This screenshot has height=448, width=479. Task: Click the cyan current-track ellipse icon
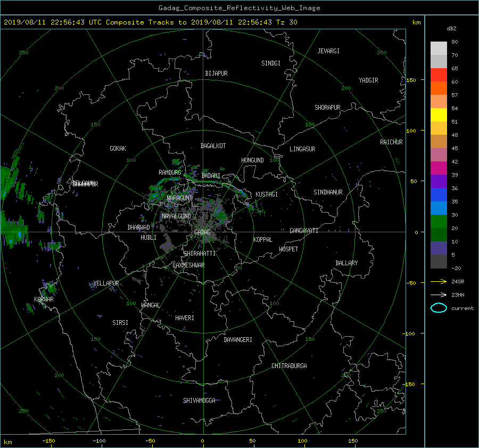pyautogui.click(x=439, y=308)
